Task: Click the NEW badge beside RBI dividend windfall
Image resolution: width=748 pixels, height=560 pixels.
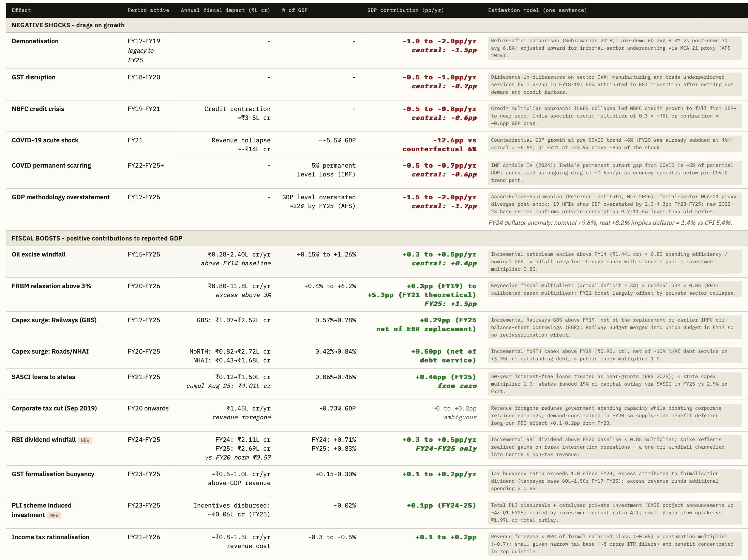Action: 85,440
